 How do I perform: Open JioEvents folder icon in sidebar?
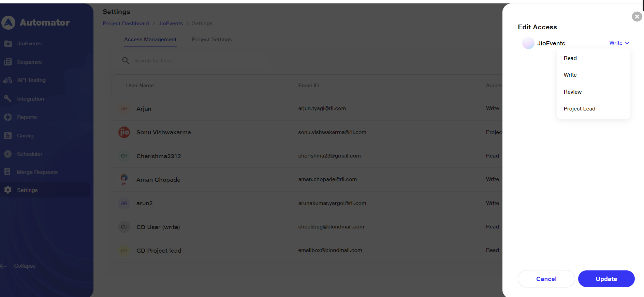[x=8, y=44]
